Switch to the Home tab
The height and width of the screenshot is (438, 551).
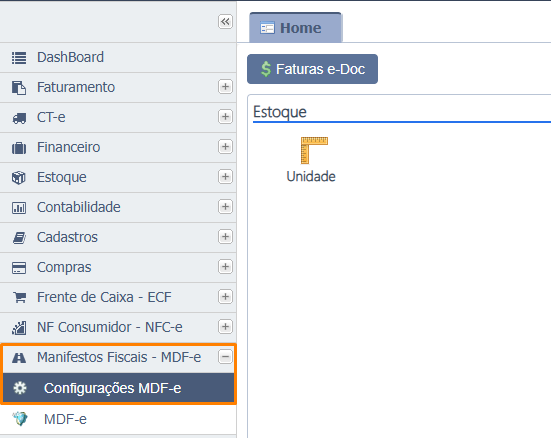pyautogui.click(x=295, y=28)
